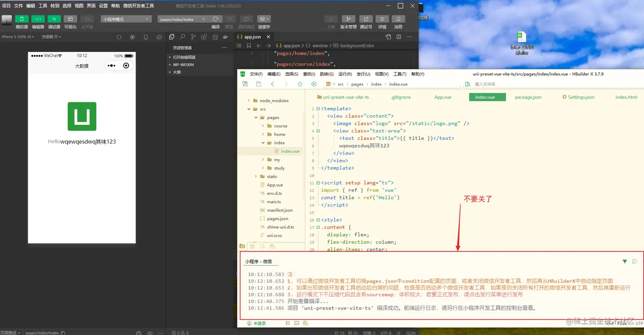This screenshot has width=644, height=335.
Task: Click the 页面路径 dropdown in DevTools status bar
Action: coord(10,332)
